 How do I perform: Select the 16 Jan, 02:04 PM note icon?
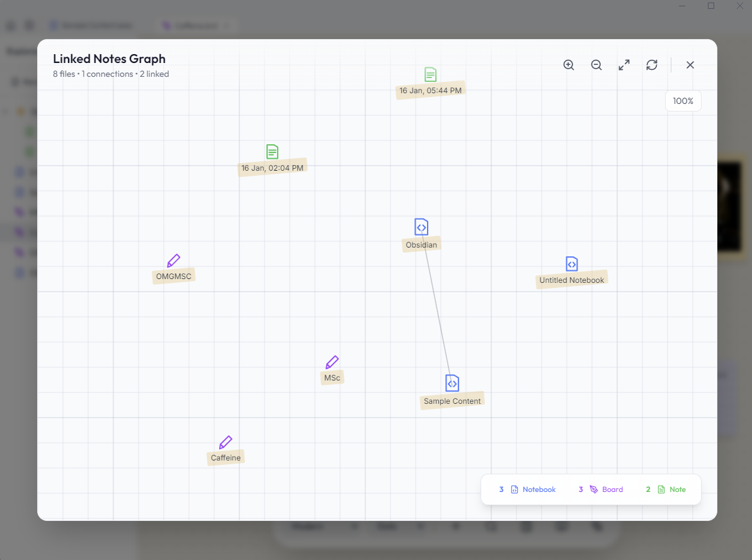point(272,151)
